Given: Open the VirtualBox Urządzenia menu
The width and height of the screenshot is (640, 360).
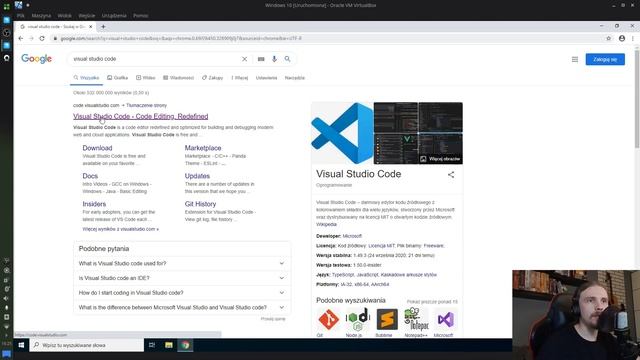Looking at the screenshot, I should tap(114, 16).
